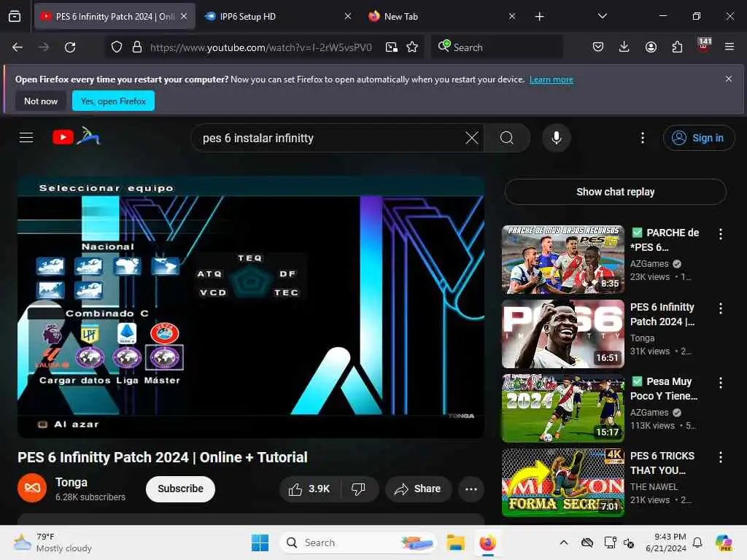
Task: Expand the list all tabs dropdown
Action: [602, 16]
